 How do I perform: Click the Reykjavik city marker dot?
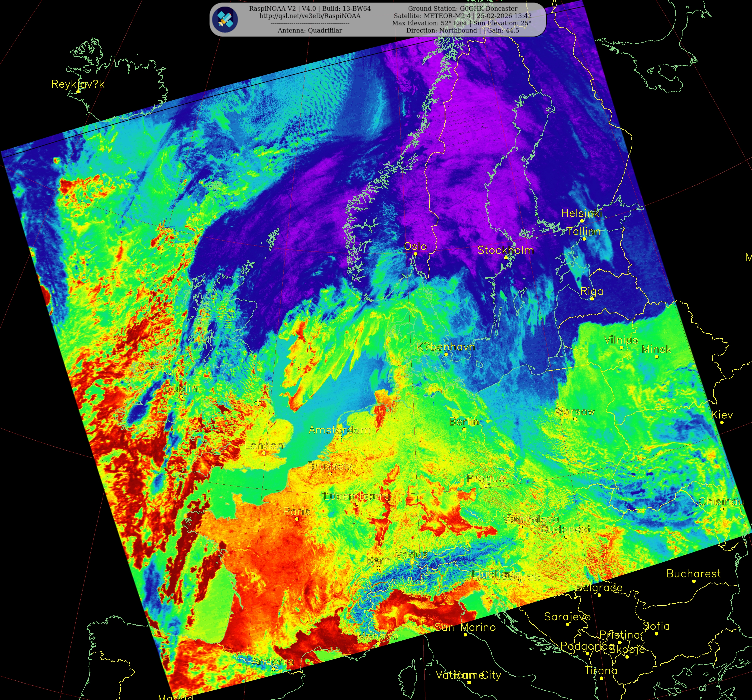pyautogui.click(x=78, y=92)
